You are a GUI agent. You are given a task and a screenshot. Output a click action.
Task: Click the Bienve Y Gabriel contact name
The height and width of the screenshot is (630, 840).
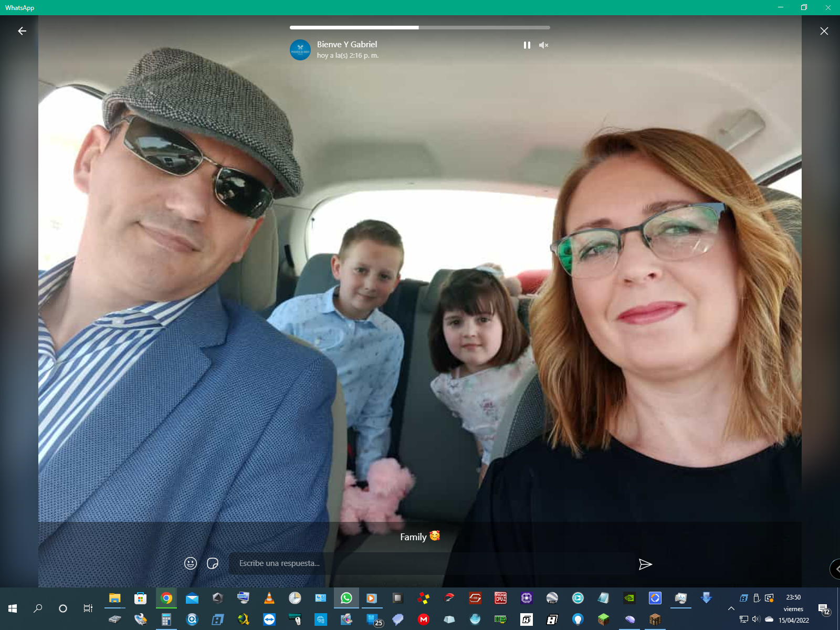(347, 45)
